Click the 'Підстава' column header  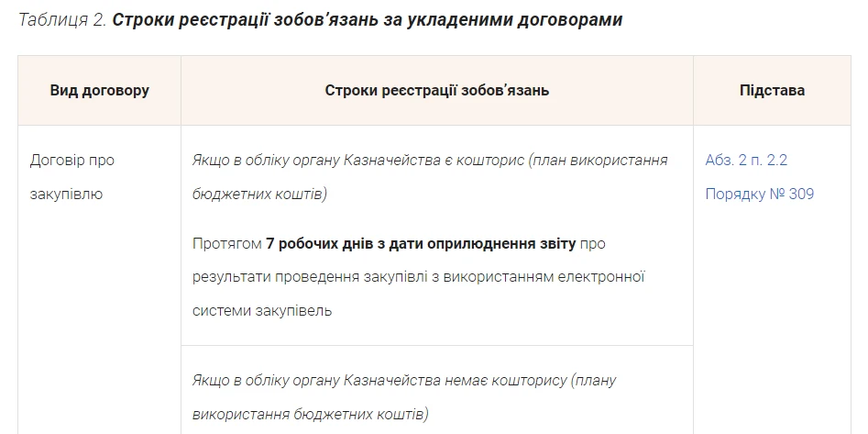click(772, 91)
